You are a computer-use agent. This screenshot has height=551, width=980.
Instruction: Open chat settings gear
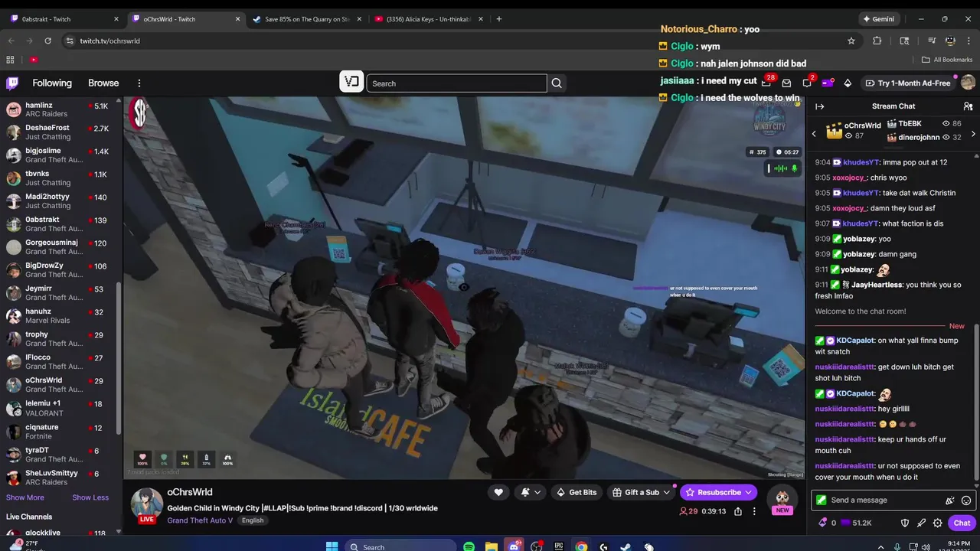[x=937, y=523]
